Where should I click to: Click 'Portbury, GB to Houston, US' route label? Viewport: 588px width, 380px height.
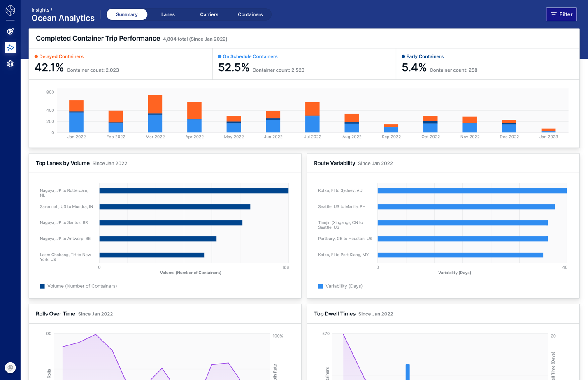click(x=345, y=239)
